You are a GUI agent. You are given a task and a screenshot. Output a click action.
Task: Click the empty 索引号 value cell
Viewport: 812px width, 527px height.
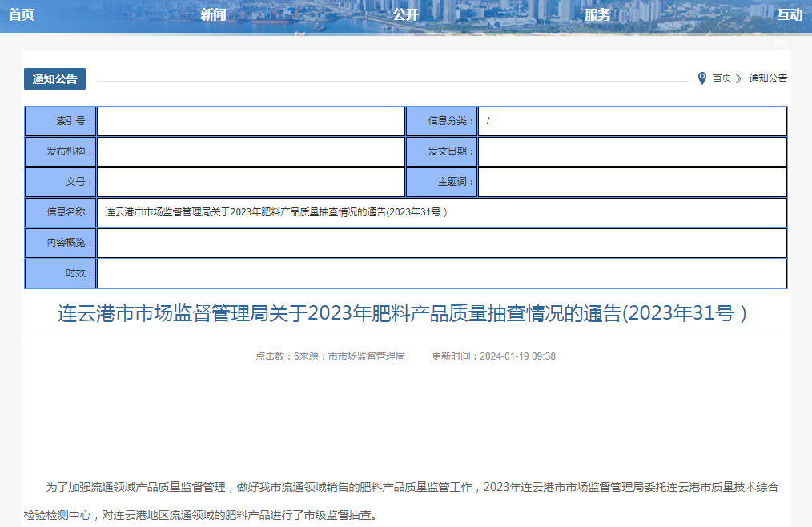coord(251,121)
